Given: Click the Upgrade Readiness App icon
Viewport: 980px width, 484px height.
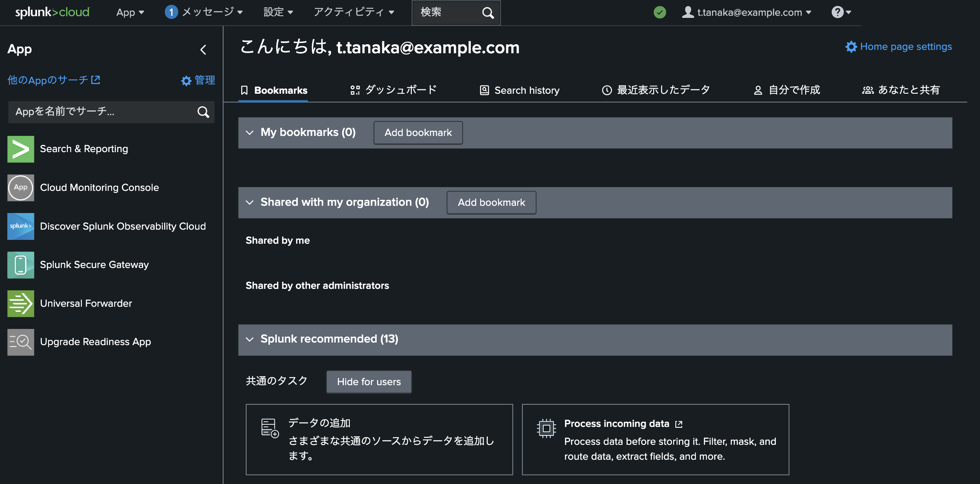Looking at the screenshot, I should tap(20, 342).
